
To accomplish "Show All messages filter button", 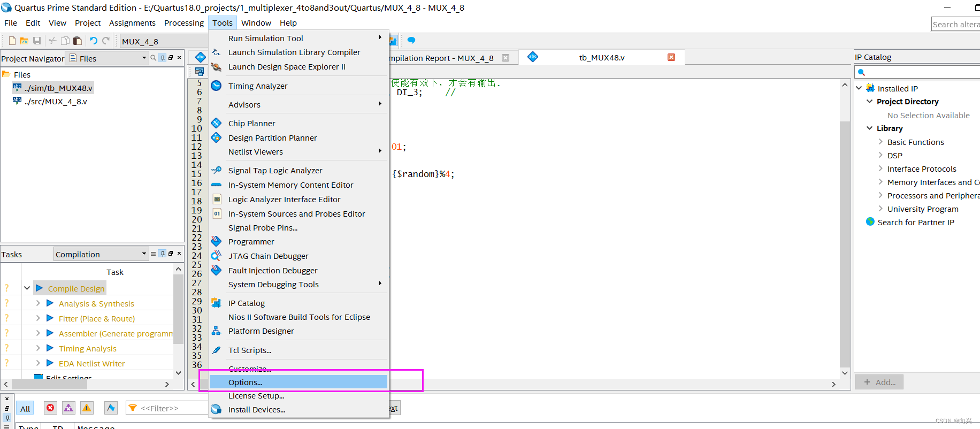I will 25,408.
